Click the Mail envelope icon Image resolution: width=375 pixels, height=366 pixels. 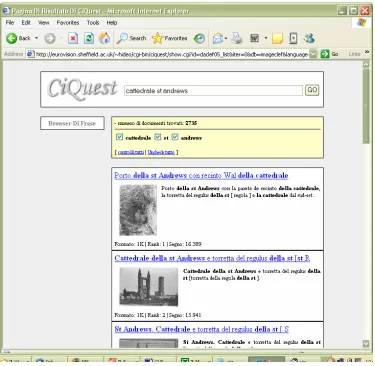click(x=218, y=38)
